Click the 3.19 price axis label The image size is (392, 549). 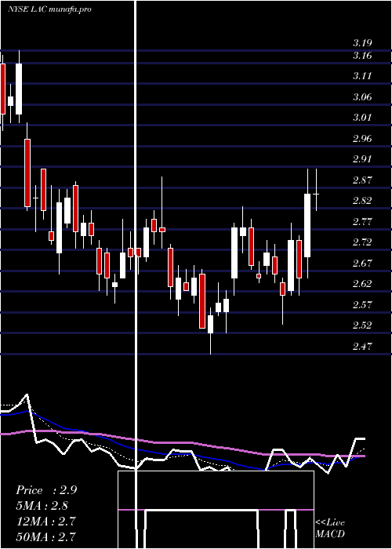click(x=362, y=43)
